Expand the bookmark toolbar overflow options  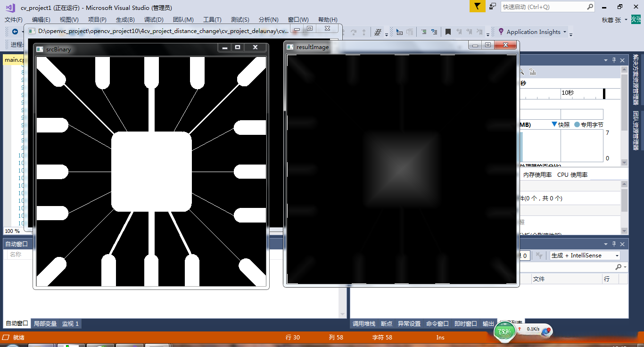488,33
